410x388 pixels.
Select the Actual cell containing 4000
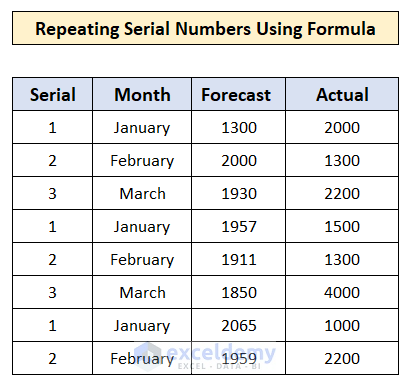(342, 292)
